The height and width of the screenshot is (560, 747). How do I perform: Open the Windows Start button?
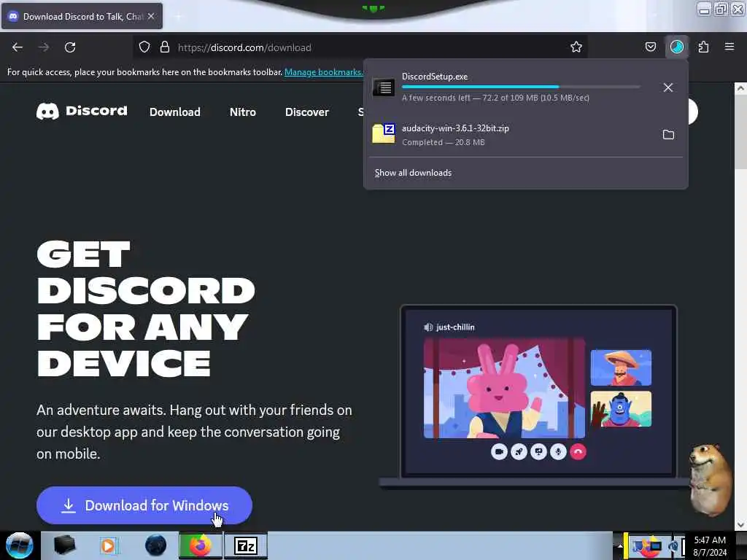point(20,545)
